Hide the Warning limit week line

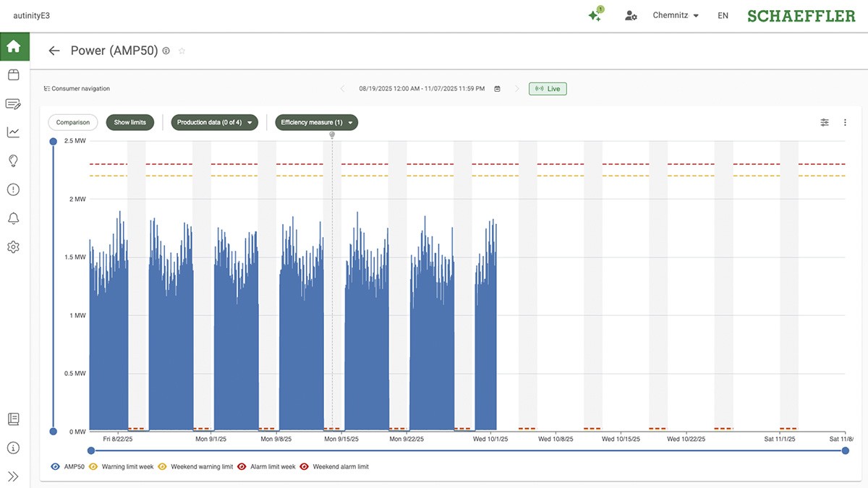coord(93,467)
